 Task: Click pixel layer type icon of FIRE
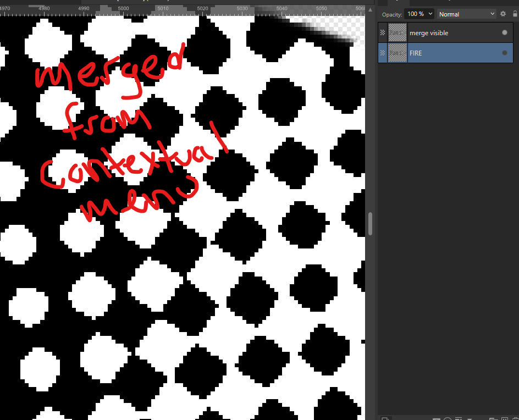pos(383,53)
